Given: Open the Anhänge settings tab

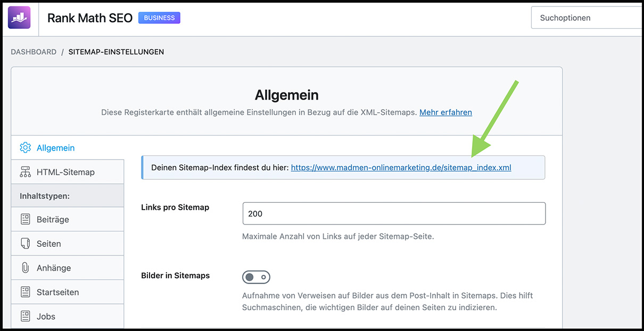Looking at the screenshot, I should (x=68, y=268).
